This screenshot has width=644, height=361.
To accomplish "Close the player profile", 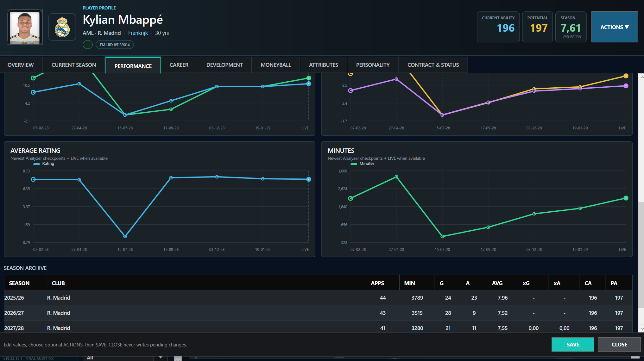I will 619,345.
